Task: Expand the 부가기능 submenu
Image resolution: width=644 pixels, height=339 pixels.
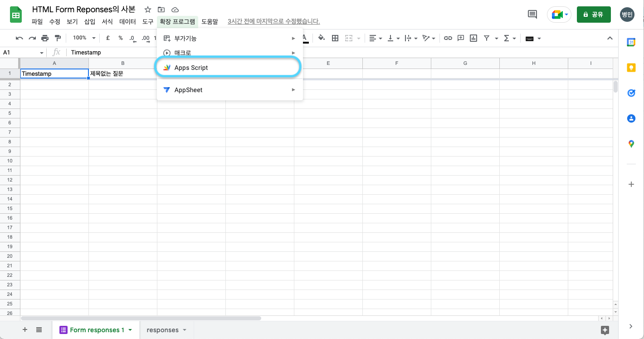Action: coord(230,38)
